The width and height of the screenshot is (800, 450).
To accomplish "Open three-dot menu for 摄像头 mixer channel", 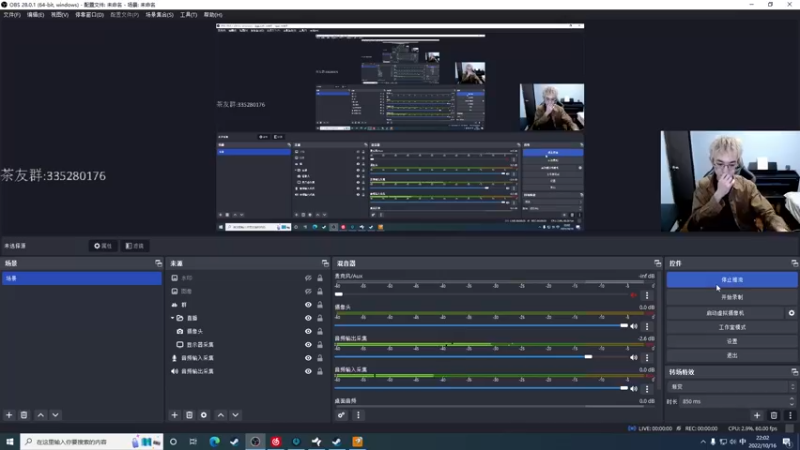I will 647,327.
